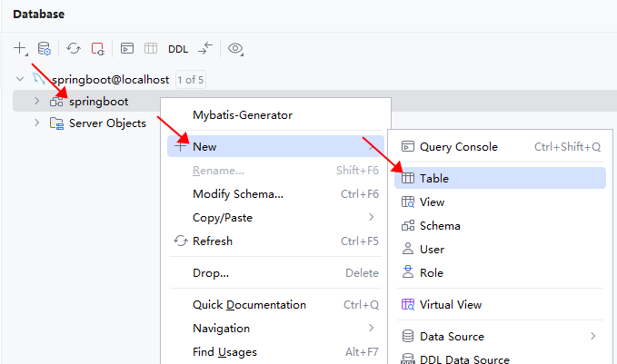
Task: Select Query Console in submenu
Action: pos(459,146)
